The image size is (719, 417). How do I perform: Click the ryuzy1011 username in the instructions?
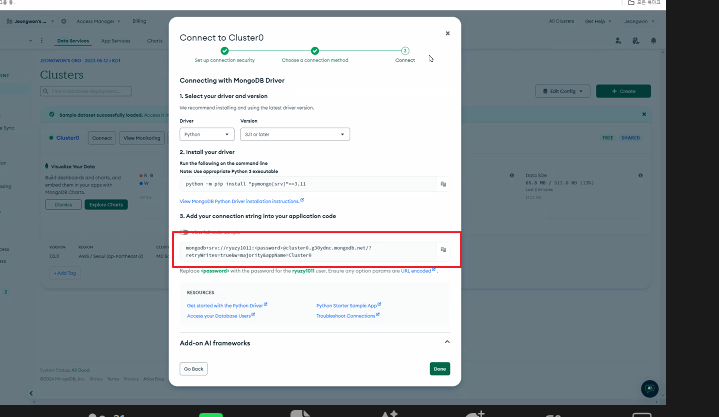click(x=303, y=271)
